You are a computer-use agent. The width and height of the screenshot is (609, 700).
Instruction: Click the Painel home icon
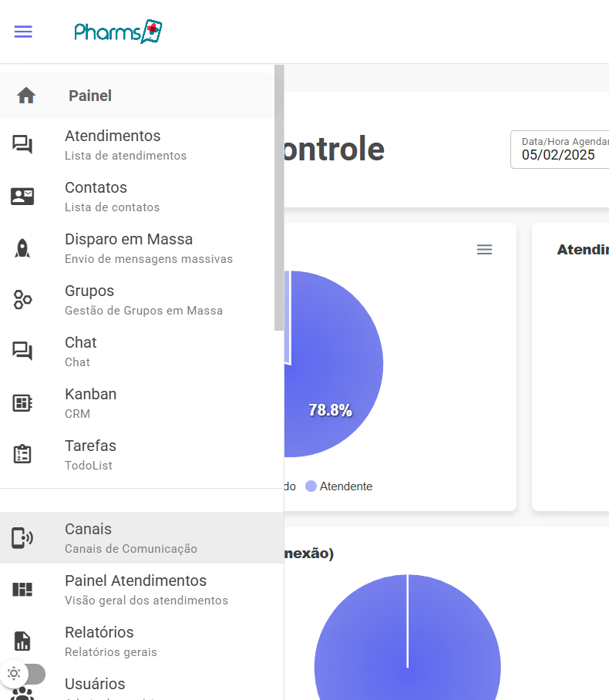coord(26,96)
